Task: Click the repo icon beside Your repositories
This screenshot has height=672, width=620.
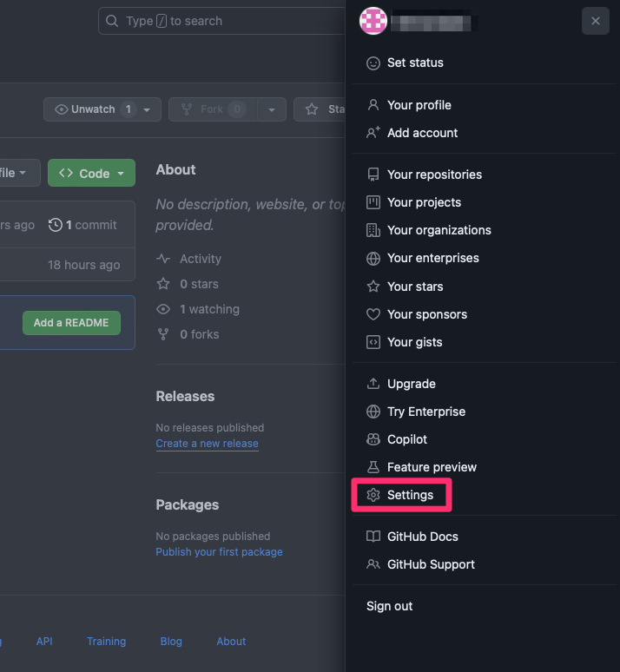Action: coord(373,175)
